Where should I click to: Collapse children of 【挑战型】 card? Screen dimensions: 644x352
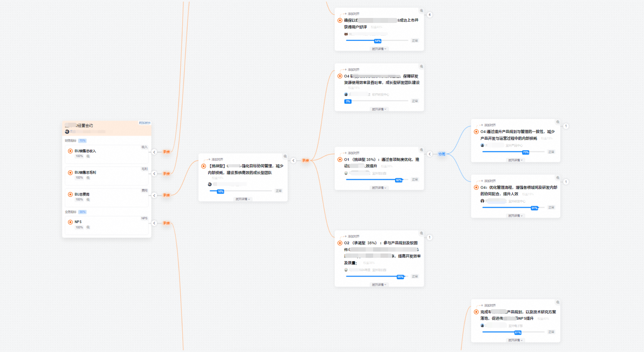[x=293, y=160]
